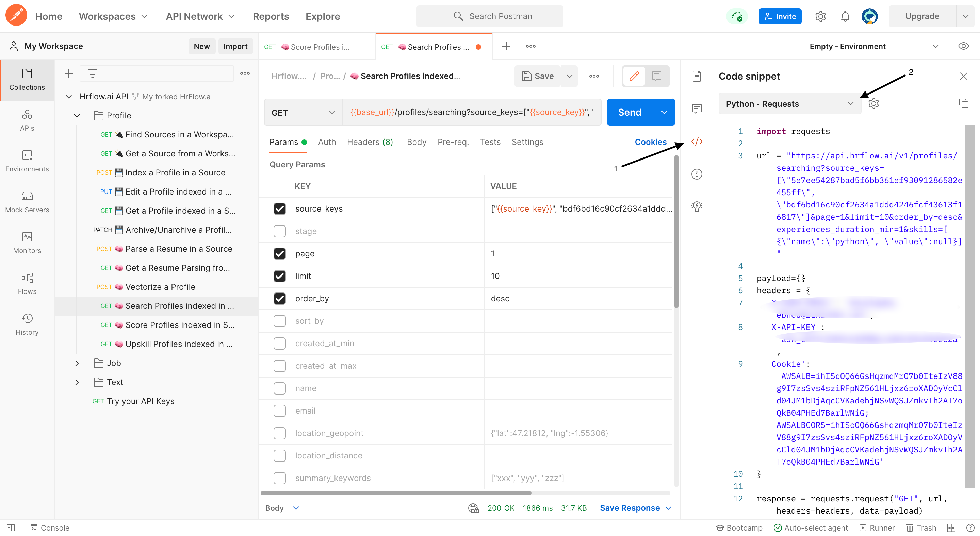Viewport: 980px width, 536px height.
Task: Open the Workspaces dropdown menu
Action: 113,16
